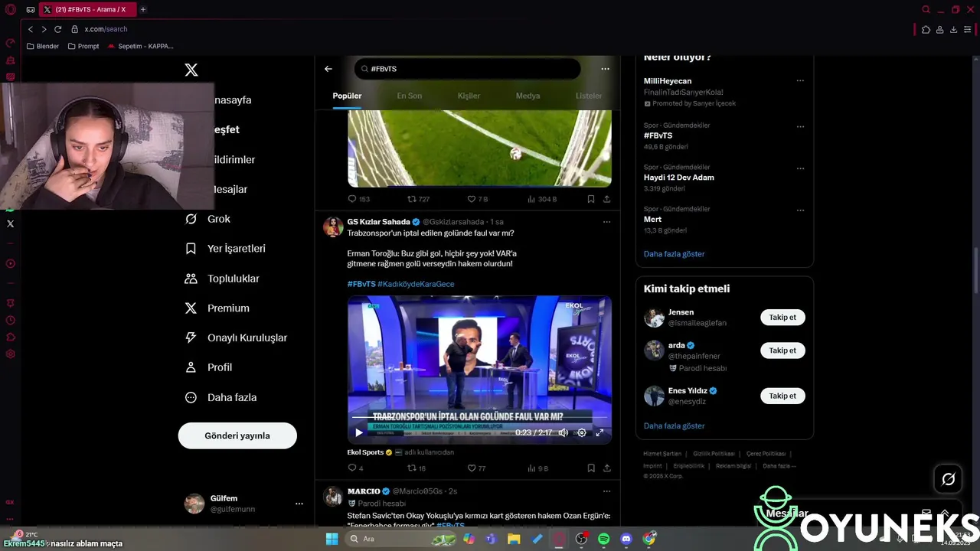This screenshot has height=551, width=980.
Task: Follow arda with Takip et
Action: click(x=782, y=350)
